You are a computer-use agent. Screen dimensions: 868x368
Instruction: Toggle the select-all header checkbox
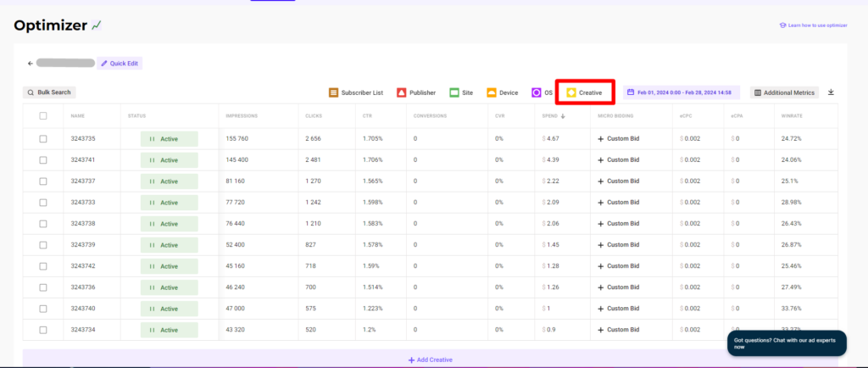coord(43,115)
